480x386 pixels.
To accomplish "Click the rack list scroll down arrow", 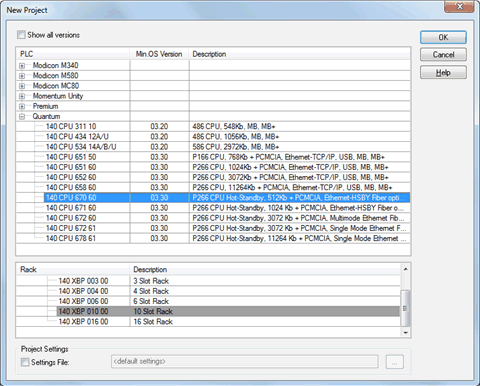I will [x=405, y=332].
